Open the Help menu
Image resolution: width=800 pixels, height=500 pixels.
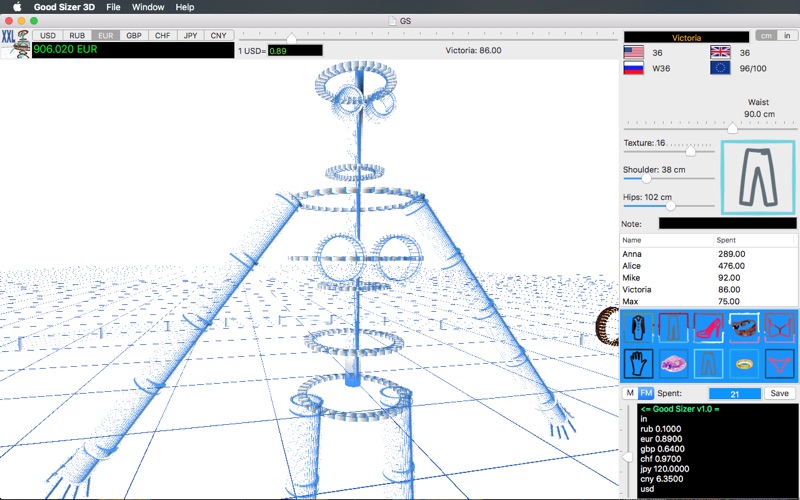tap(185, 7)
